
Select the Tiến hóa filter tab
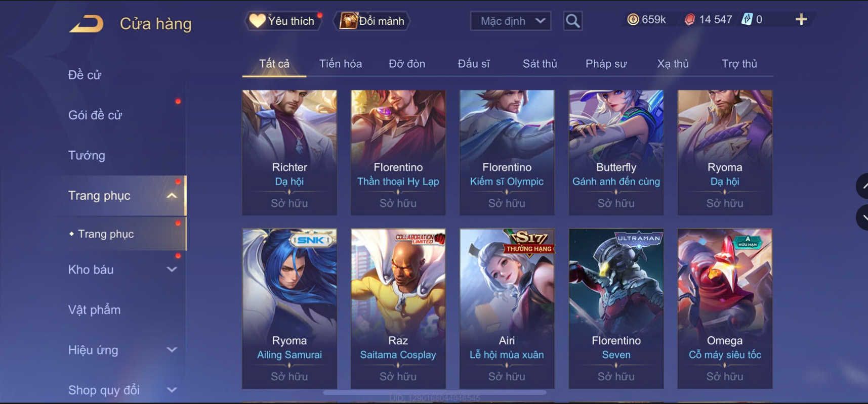[x=340, y=64]
